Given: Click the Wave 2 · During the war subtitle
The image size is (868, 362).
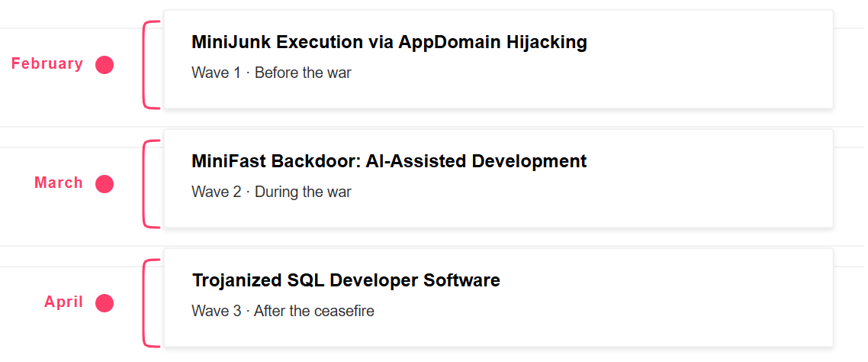Looking at the screenshot, I should tap(272, 192).
